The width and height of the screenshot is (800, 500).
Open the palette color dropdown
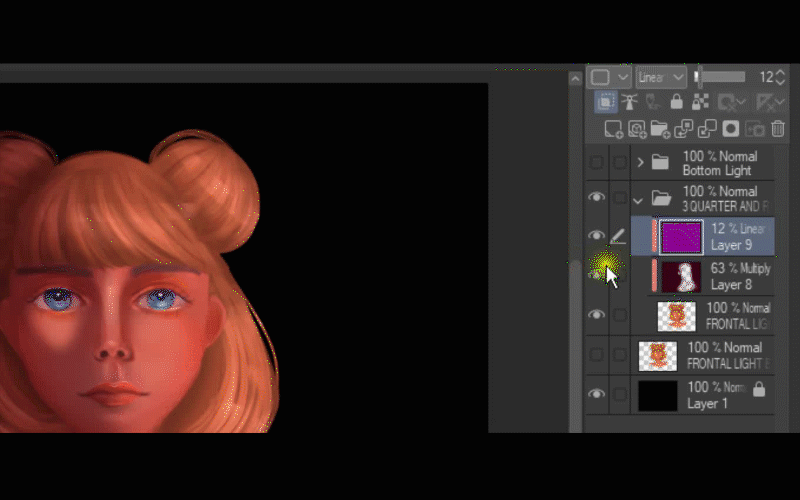(x=609, y=78)
